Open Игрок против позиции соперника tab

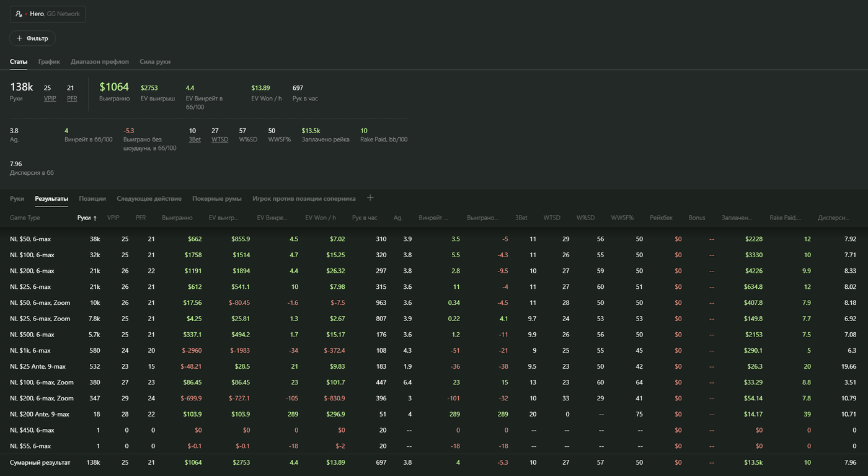coord(304,198)
